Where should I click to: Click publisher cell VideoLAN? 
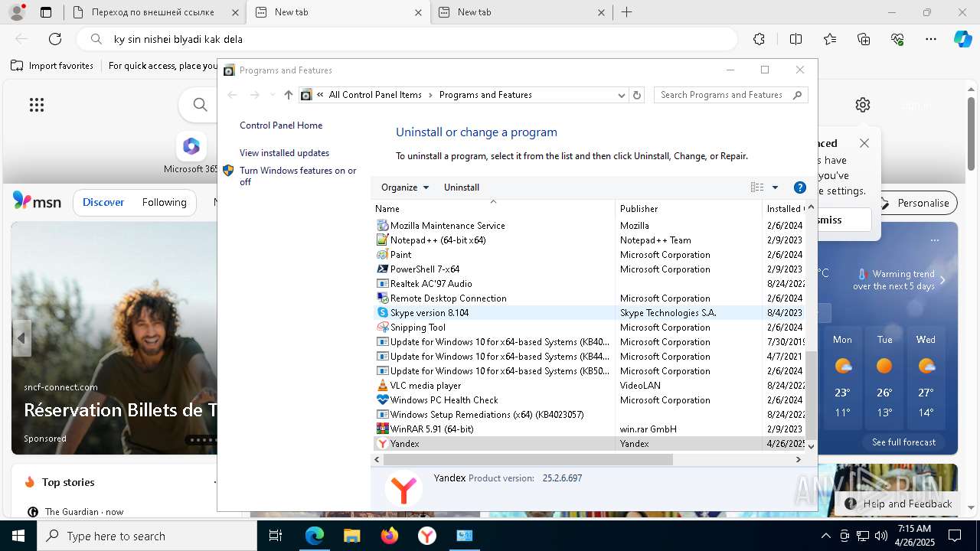pyautogui.click(x=640, y=386)
